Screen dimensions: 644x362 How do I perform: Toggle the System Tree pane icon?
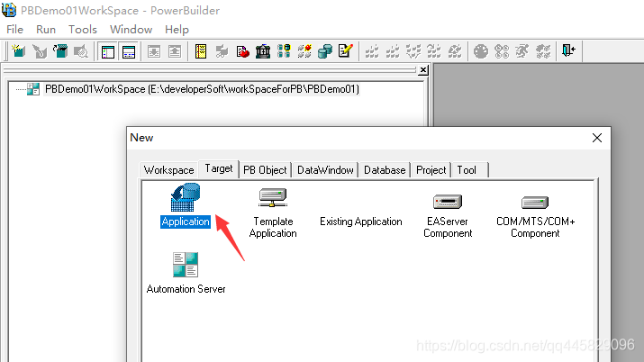108,51
